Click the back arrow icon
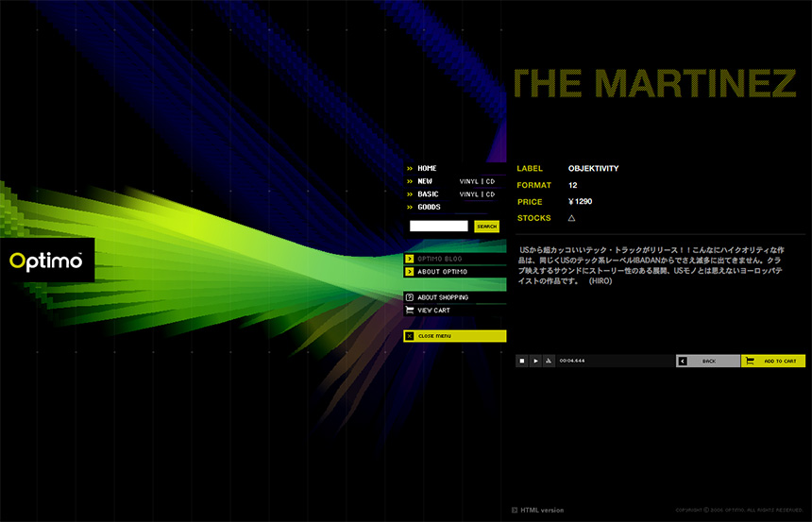Screen dimensions: 812x522 click(x=683, y=361)
